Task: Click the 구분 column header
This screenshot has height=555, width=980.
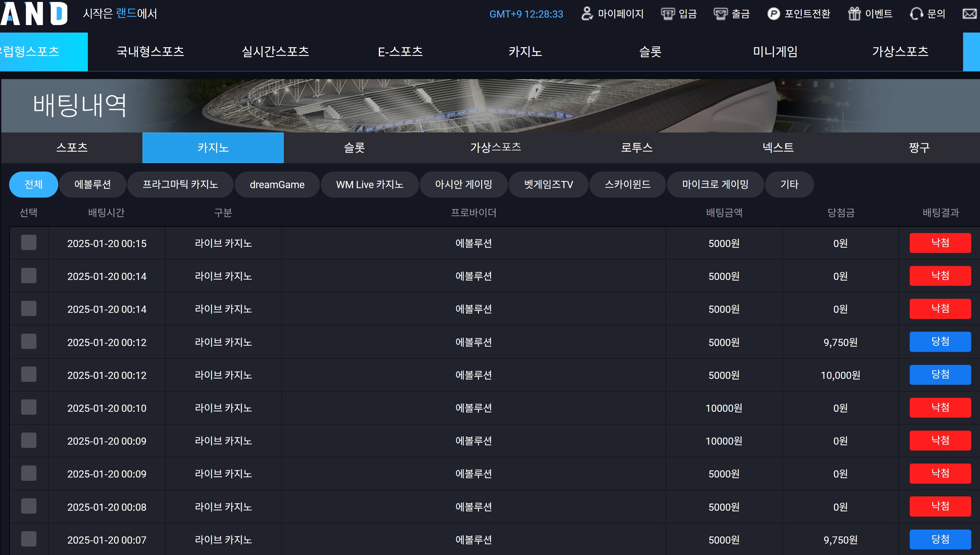Action: coord(223,213)
